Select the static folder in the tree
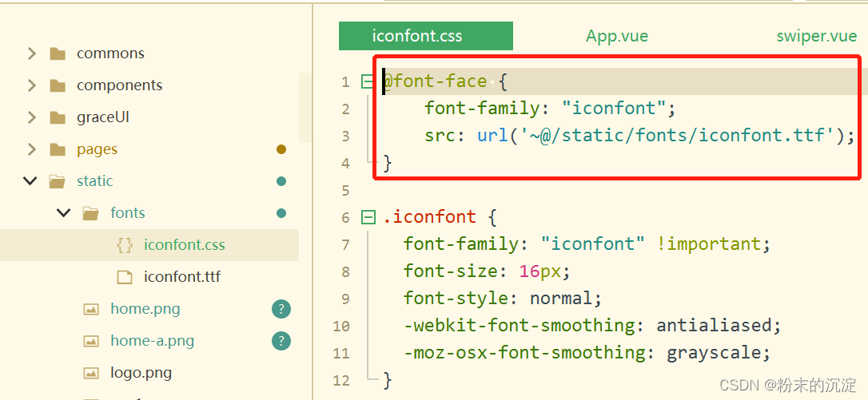The image size is (868, 400). pos(94,181)
